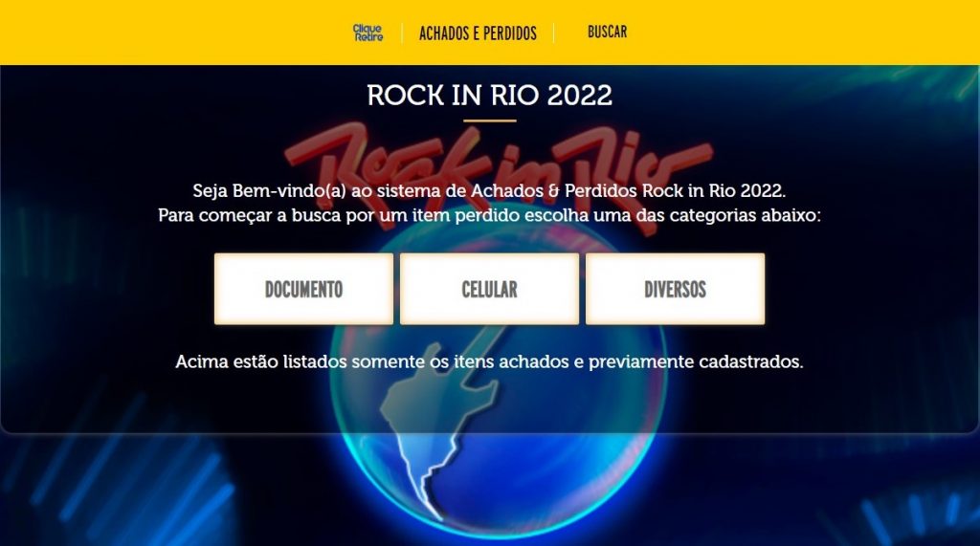Viewport: 980px width, 546px height.
Task: Click the Clique Retire logo
Action: tap(368, 33)
